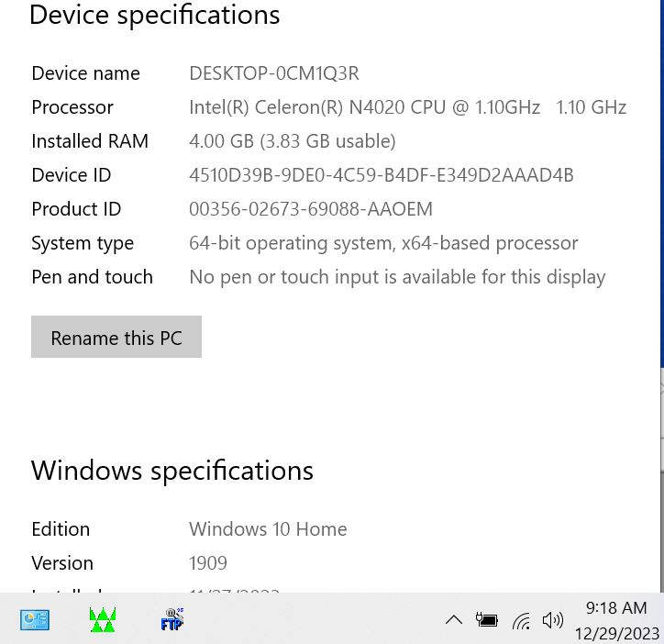Open the Wi-Fi network icon

click(x=521, y=621)
